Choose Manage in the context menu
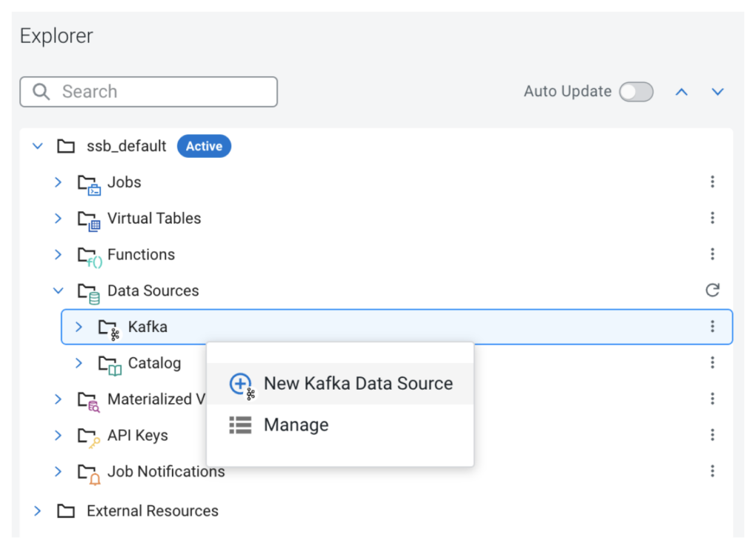 [x=296, y=424]
